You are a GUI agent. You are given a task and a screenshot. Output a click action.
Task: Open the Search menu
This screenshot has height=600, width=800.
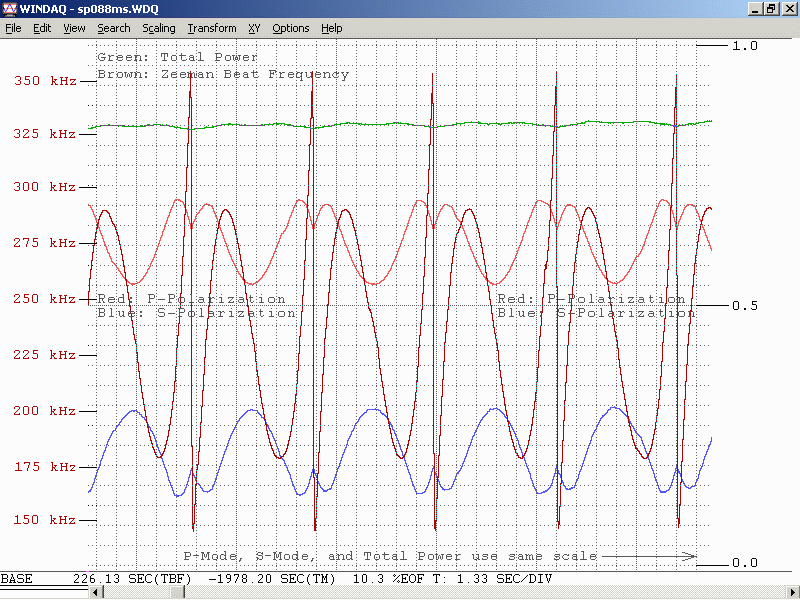pyautogui.click(x=114, y=28)
